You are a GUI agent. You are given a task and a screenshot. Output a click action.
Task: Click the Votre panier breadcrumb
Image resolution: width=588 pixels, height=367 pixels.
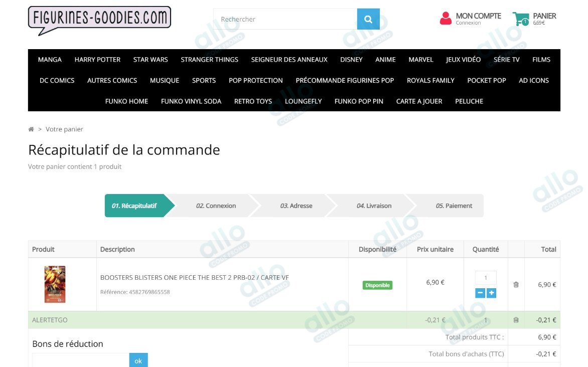[x=64, y=129]
